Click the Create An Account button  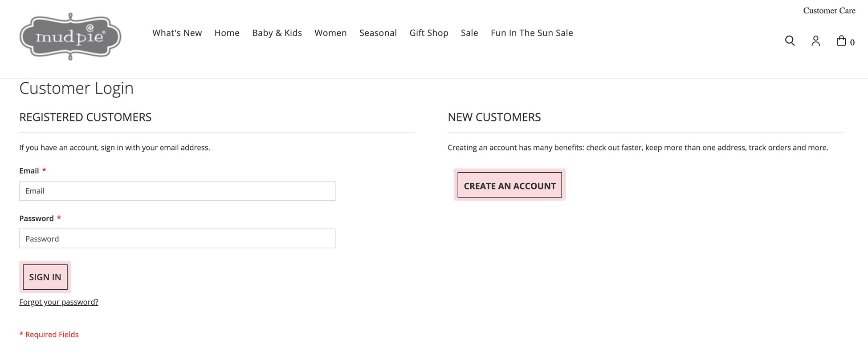[510, 185]
